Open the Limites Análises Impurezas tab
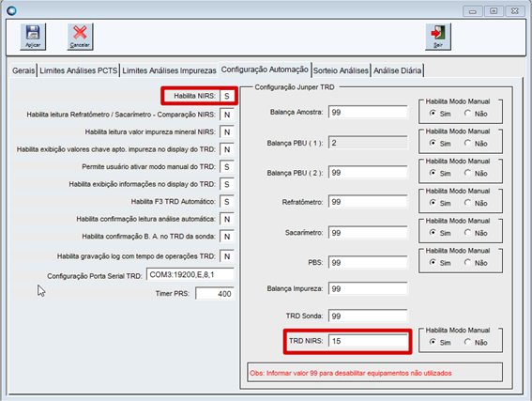The width and height of the screenshot is (532, 401). click(x=169, y=70)
